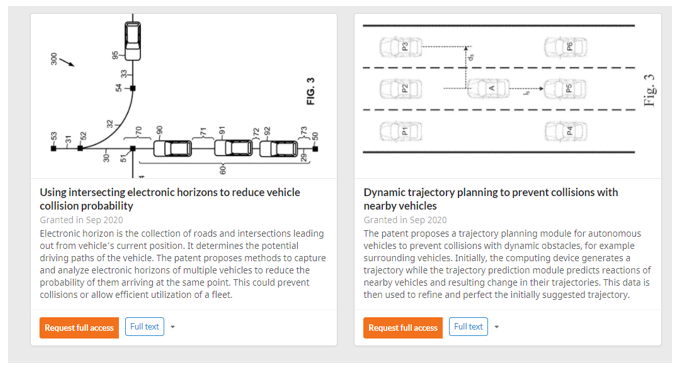Click vehicle 90 on the horizontal road
This screenshot has width=679, height=372.
173,149
